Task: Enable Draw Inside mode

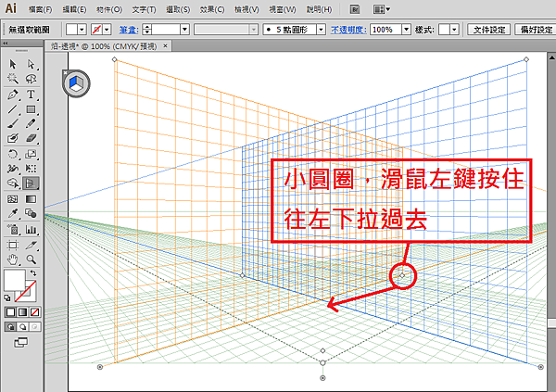Action: (x=35, y=326)
